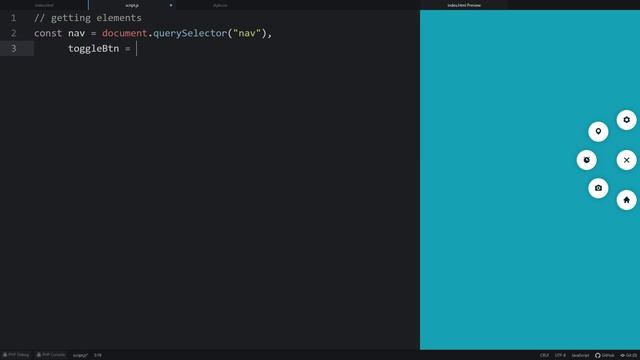Select the index.html Preview tab

click(x=464, y=5)
